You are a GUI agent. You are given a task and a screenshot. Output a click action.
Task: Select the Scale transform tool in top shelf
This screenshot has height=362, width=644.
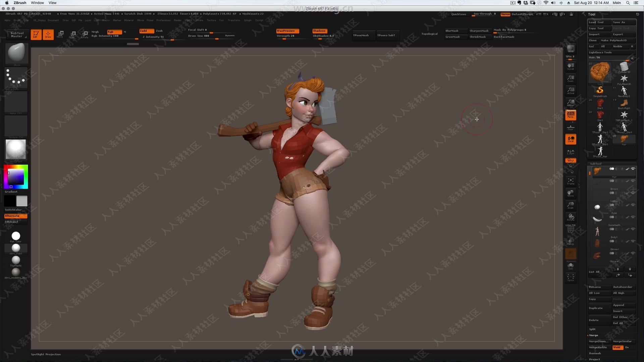pos(72,34)
